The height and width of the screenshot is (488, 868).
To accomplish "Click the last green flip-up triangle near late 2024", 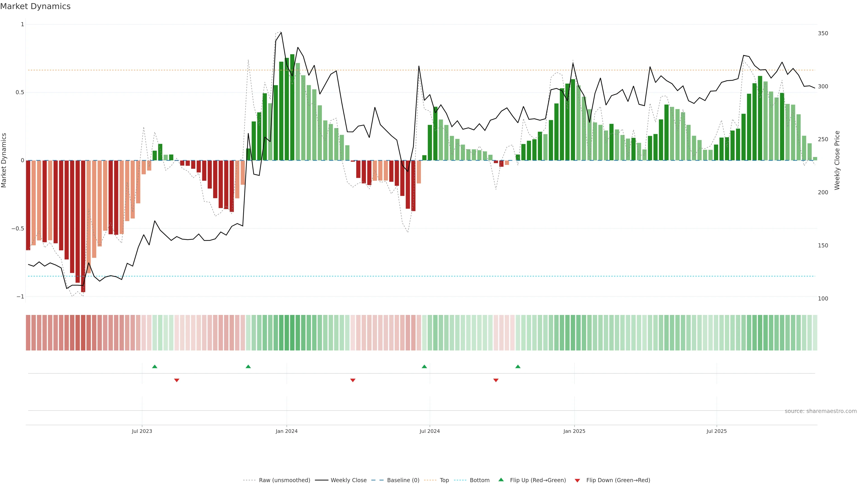I will pyautogui.click(x=518, y=366).
